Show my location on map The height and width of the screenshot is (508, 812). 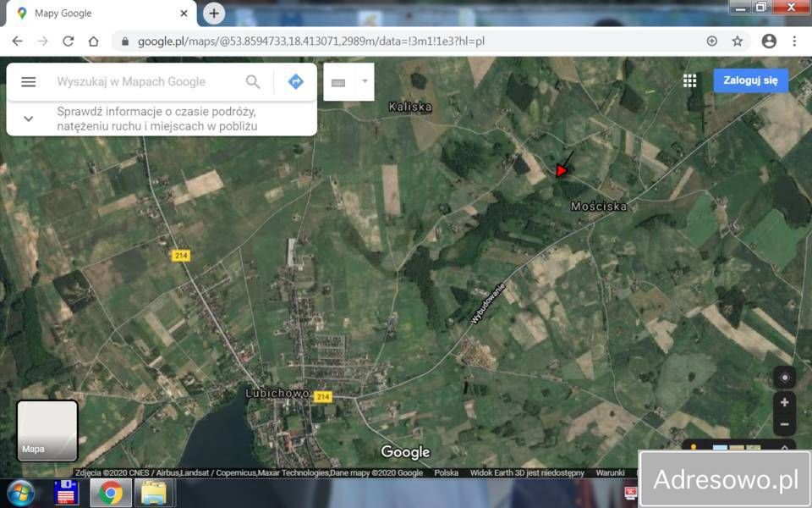tap(784, 378)
